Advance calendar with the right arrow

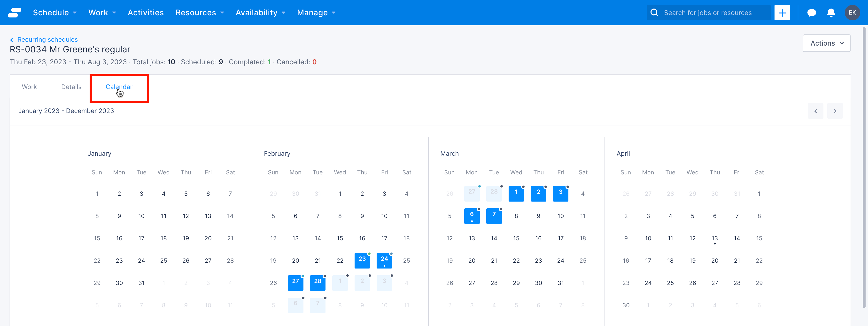tap(835, 111)
